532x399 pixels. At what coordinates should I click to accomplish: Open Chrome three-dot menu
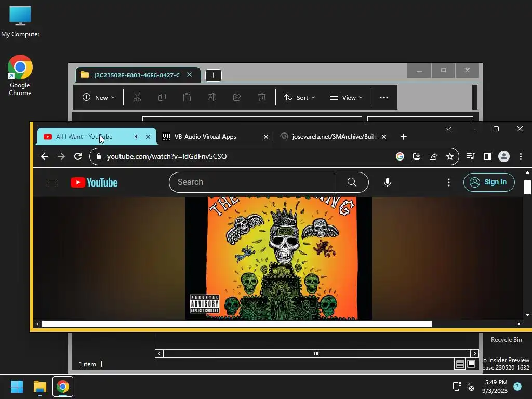pos(521,156)
